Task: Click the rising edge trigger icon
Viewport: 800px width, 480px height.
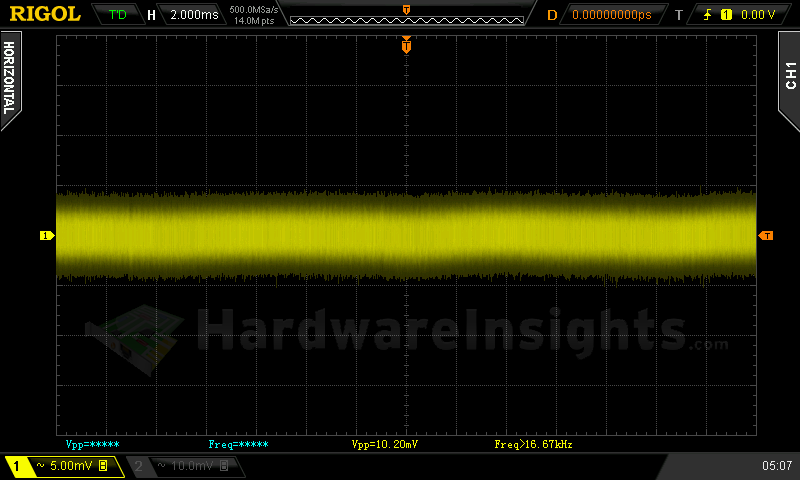Action: click(707, 15)
